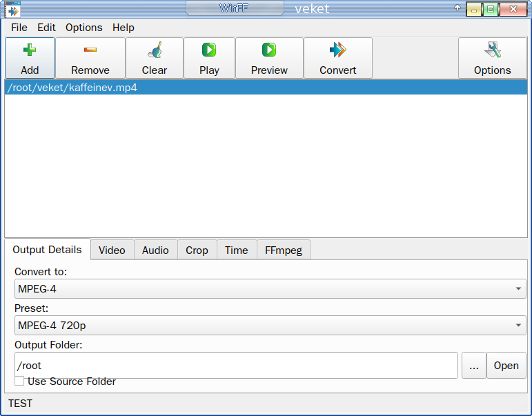Switch to the FFmpeg tab
Image resolution: width=532 pixels, height=416 pixels.
coord(284,250)
